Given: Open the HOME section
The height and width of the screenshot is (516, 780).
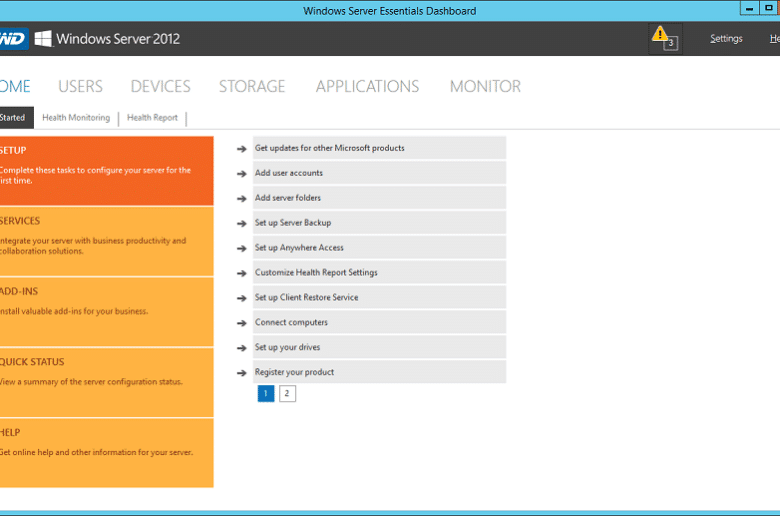Looking at the screenshot, I should pyautogui.click(x=15, y=87).
